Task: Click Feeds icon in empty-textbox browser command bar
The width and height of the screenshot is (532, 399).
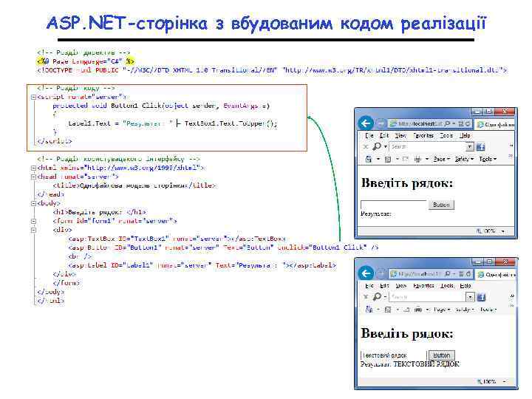Action: [x=388, y=159]
